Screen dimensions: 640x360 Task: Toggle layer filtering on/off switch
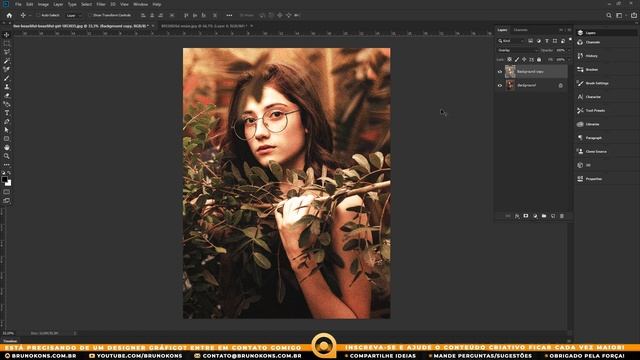570,40
